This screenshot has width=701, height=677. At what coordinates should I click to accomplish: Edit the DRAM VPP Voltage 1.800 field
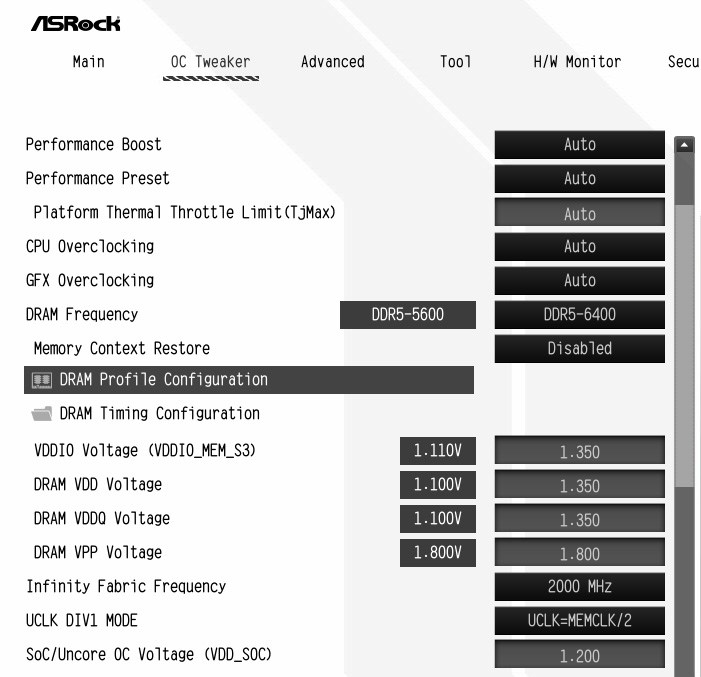click(579, 553)
